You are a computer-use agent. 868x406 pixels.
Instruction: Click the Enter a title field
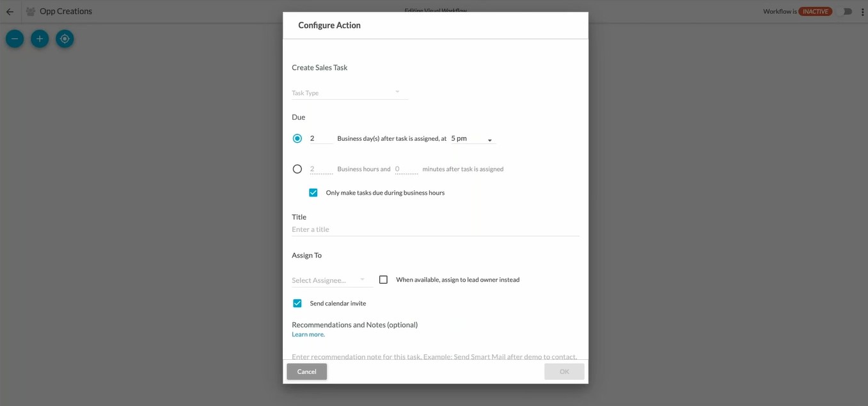pyautogui.click(x=435, y=229)
